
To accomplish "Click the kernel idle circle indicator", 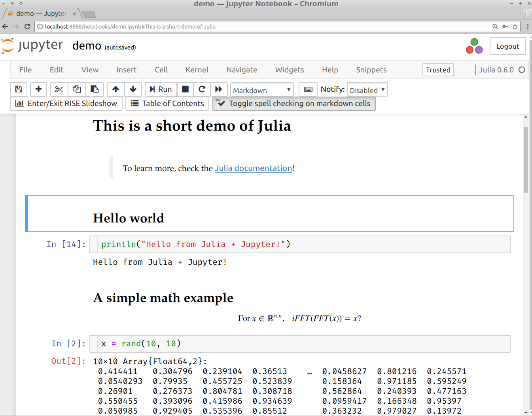I will click(x=522, y=70).
